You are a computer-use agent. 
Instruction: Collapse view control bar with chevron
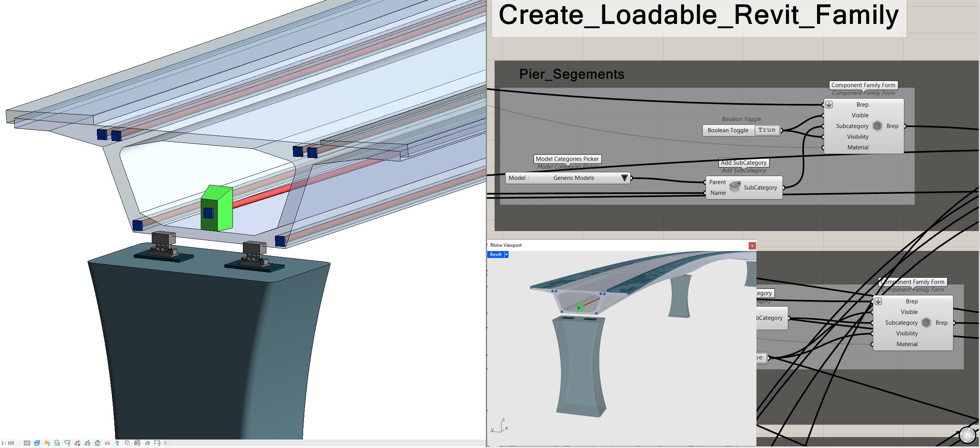pos(166,443)
